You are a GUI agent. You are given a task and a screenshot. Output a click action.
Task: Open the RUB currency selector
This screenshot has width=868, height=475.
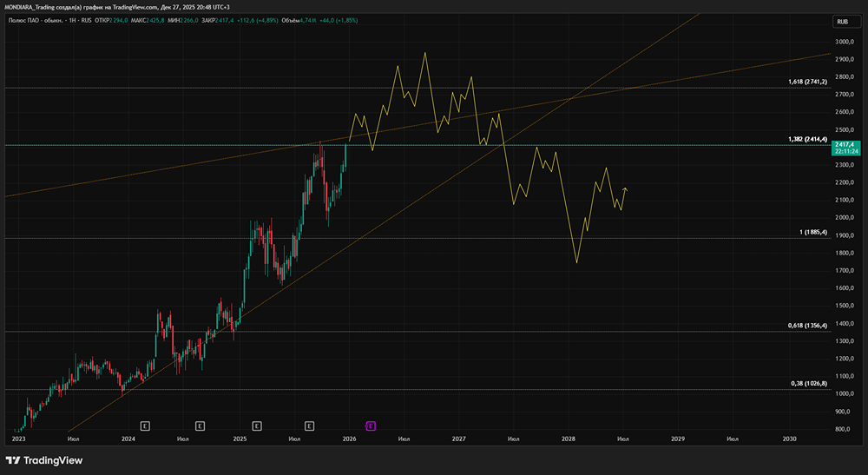coord(842,21)
